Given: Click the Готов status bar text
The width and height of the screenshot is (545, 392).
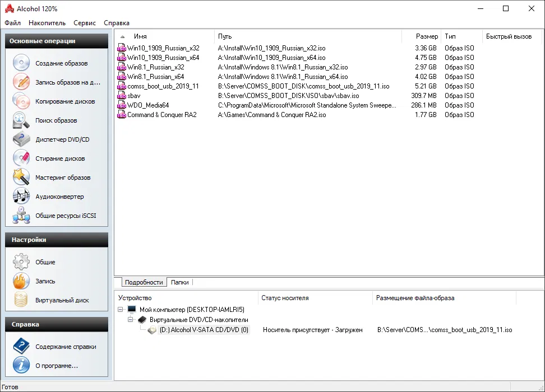Looking at the screenshot, I should (10, 387).
